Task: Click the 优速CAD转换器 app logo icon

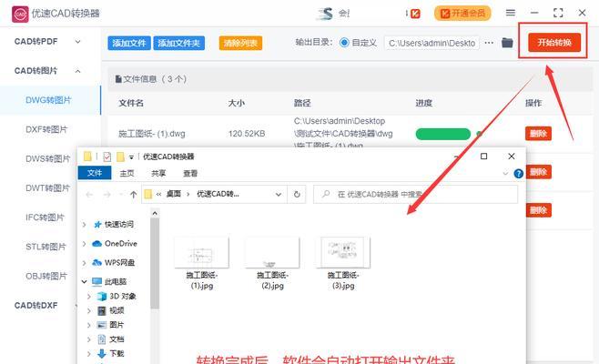Action: coord(20,15)
